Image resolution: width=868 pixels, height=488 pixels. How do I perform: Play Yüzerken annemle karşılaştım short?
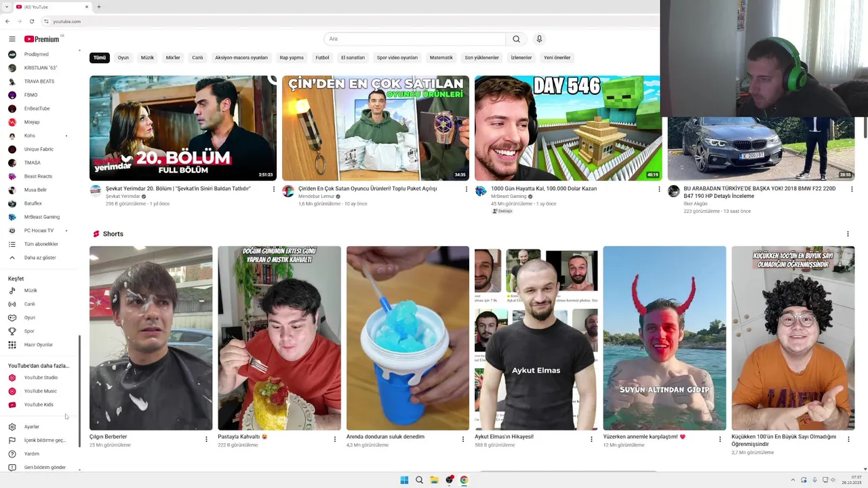665,338
